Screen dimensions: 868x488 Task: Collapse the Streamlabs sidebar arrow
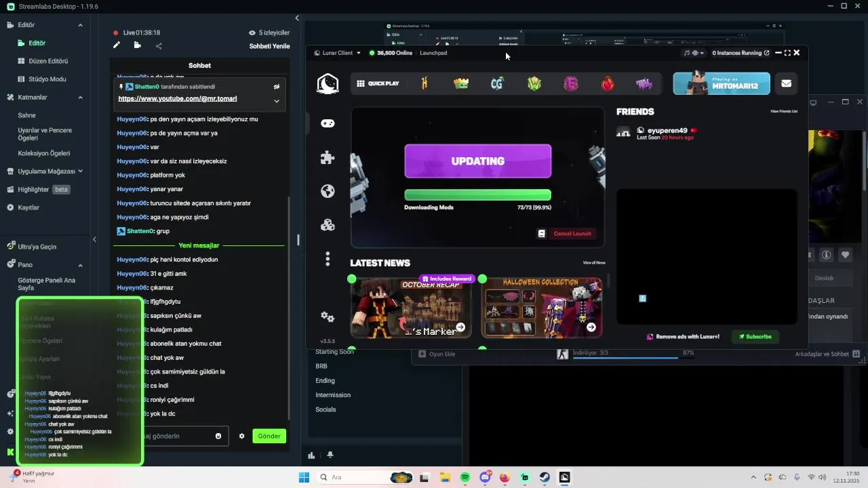(x=94, y=239)
